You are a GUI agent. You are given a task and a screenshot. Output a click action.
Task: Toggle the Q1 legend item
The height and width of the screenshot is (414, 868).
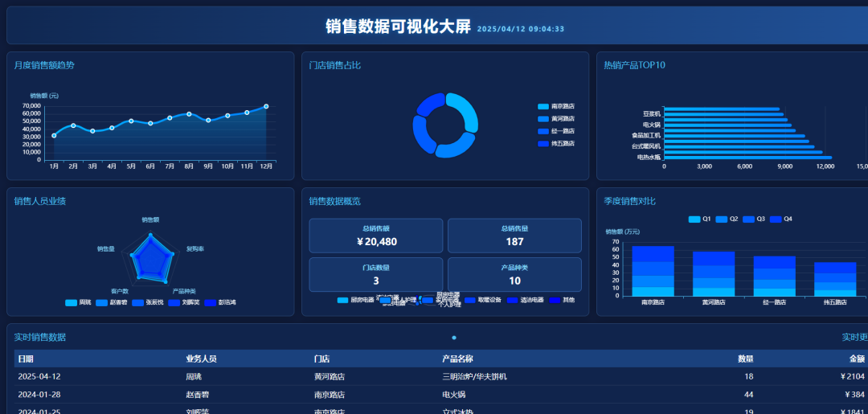[700, 219]
